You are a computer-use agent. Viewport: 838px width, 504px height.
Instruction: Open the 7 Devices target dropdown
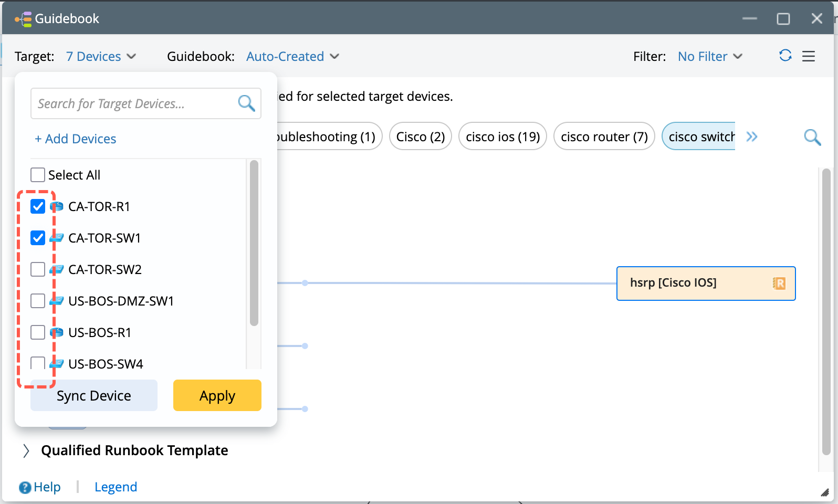pyautogui.click(x=101, y=57)
